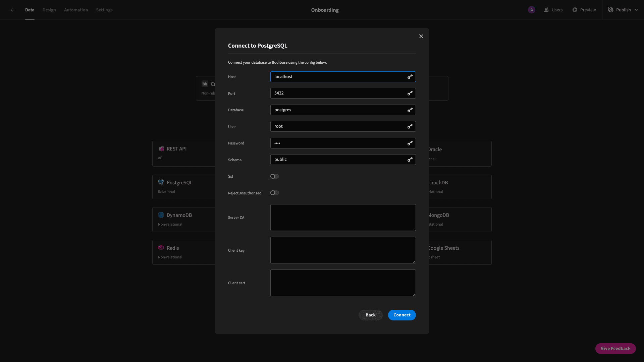644x362 pixels.
Task: Focus the Port input field
Action: [x=343, y=93]
